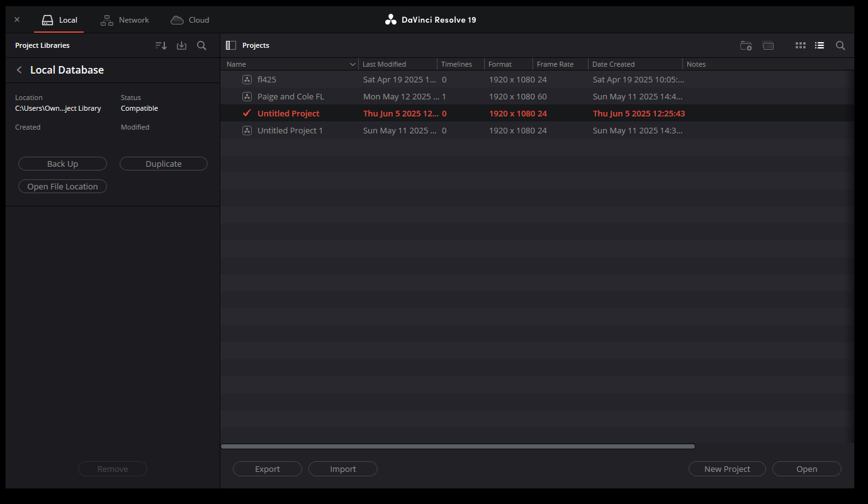
Task: Click the library Location path text
Action: (x=58, y=108)
